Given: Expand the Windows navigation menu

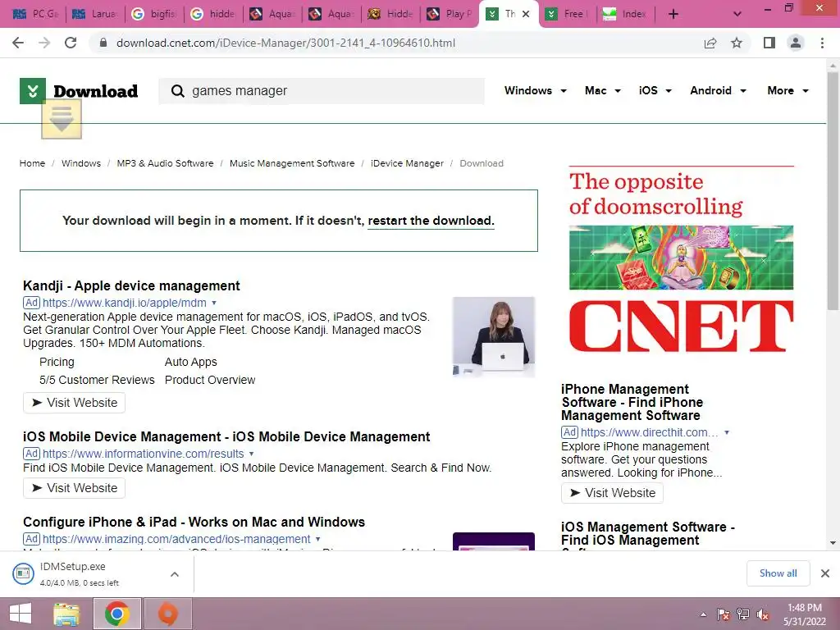Looking at the screenshot, I should 535,90.
